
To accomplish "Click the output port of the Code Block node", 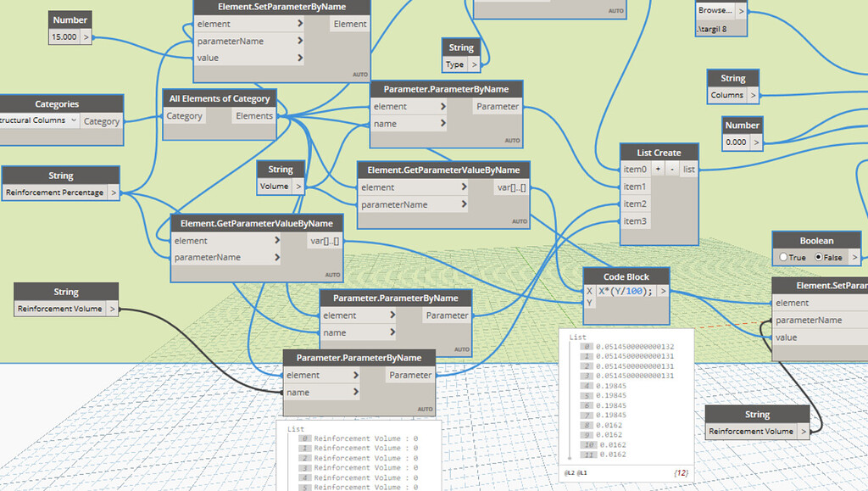I will 664,290.
